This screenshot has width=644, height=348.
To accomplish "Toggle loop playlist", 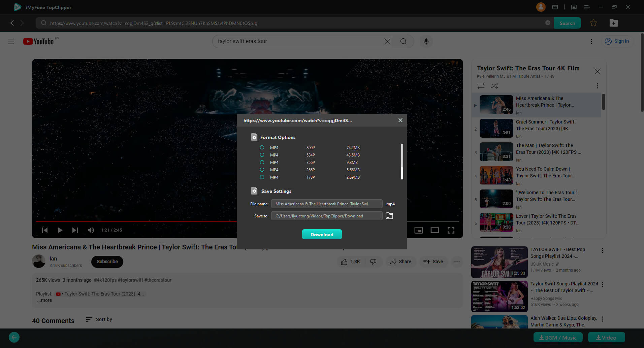I will pos(481,86).
